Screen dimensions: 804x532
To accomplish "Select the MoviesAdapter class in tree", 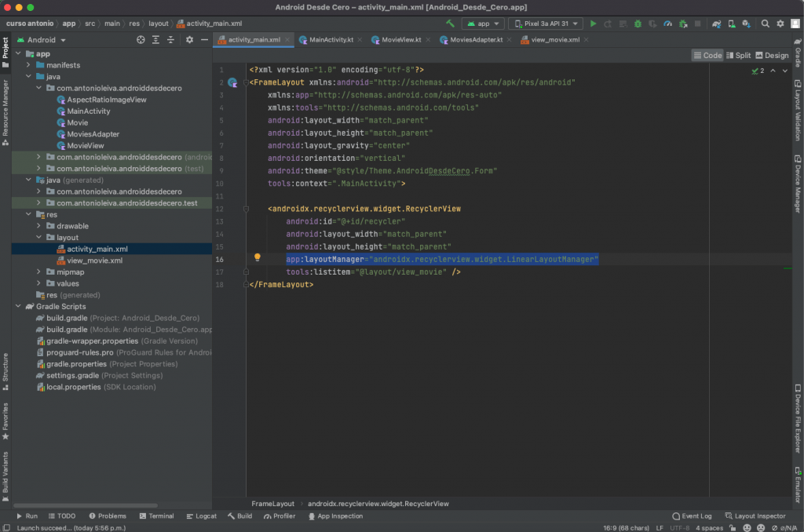I will click(93, 133).
